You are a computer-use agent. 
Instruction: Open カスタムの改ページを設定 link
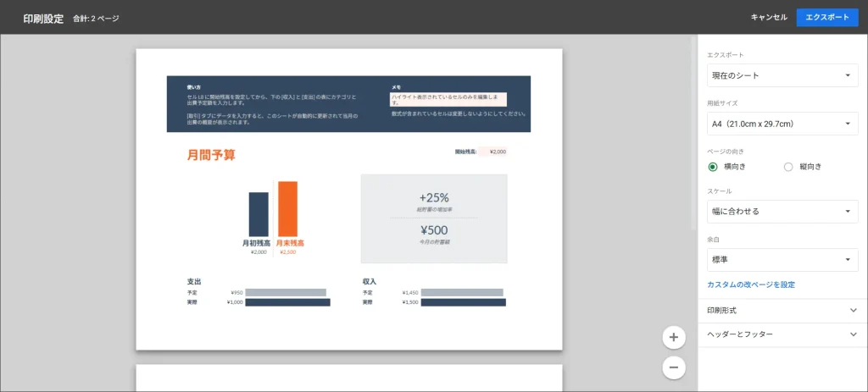[x=751, y=284]
